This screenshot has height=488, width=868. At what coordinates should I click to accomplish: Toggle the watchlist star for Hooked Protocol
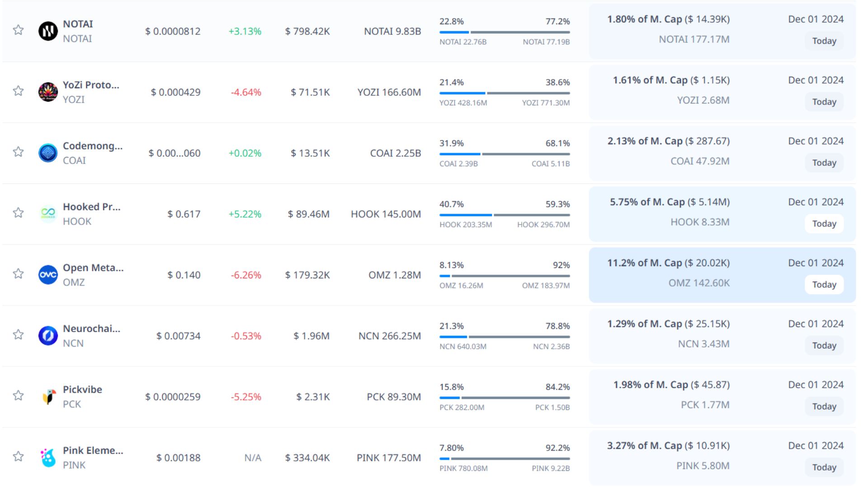[x=18, y=213]
